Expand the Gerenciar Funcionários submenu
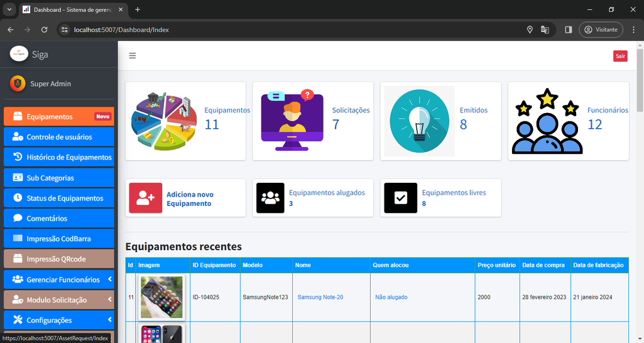 point(110,280)
